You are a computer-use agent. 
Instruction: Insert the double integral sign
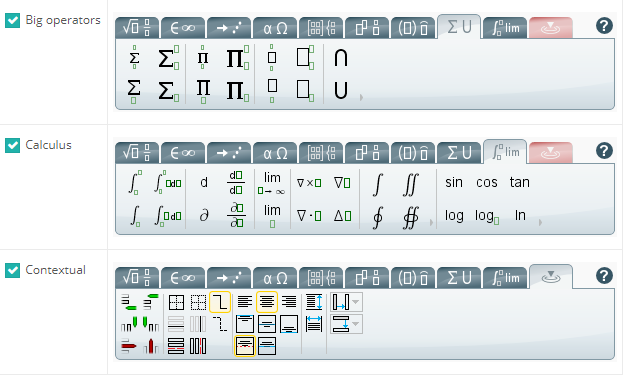pos(410,185)
